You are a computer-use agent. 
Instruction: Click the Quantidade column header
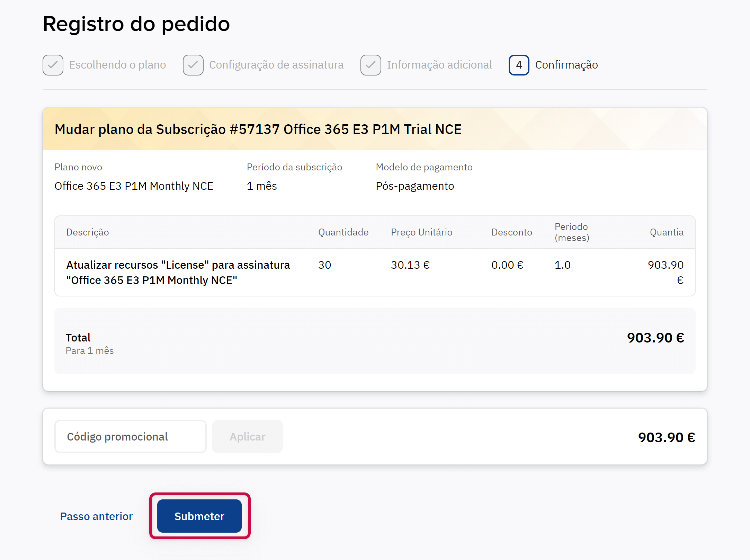coord(343,232)
